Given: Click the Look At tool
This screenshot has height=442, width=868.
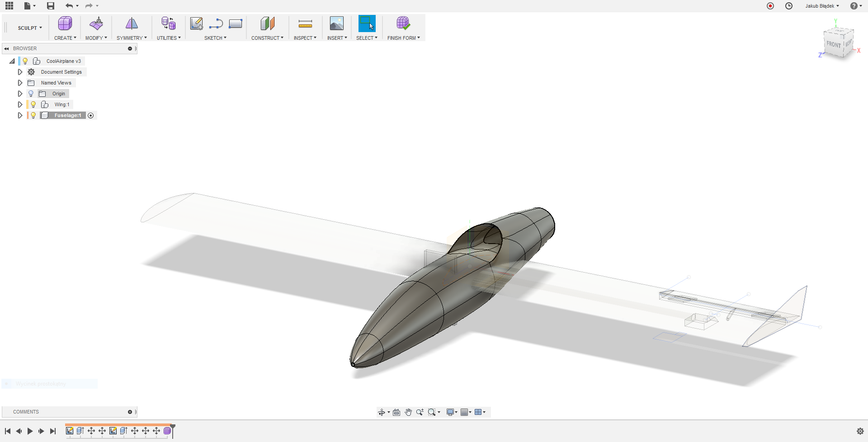Looking at the screenshot, I should [x=396, y=412].
